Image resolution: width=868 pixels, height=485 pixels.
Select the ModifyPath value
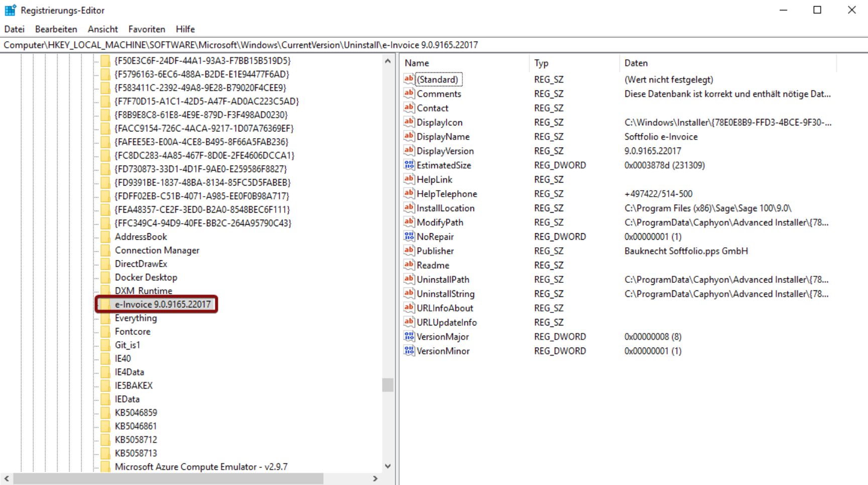[440, 222]
